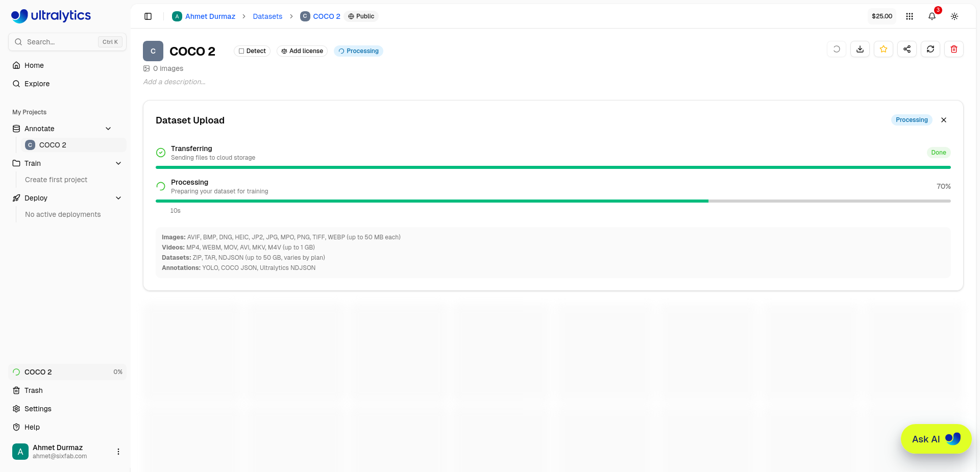Open the apps grid menu

[910, 16]
